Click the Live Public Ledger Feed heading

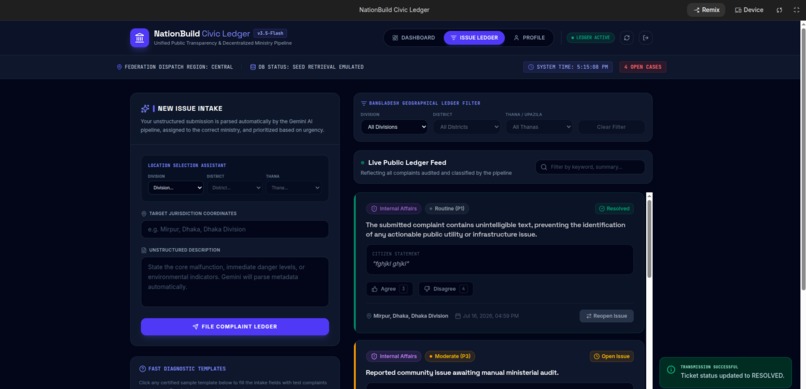point(407,162)
